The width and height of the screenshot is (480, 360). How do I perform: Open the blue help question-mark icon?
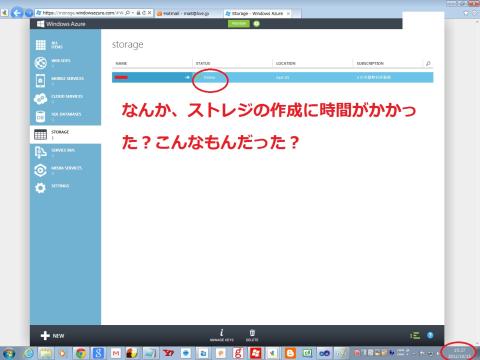tap(430, 335)
